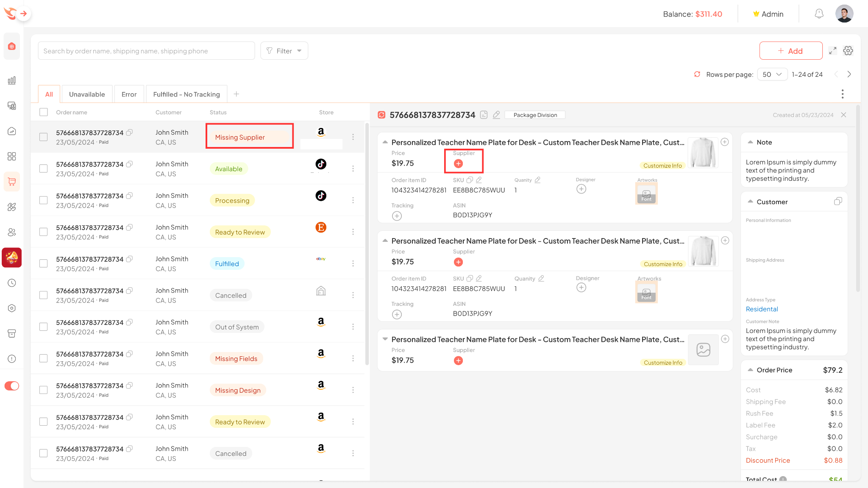
Task: Click the orders list scrollbar
Action: pyautogui.click(x=367, y=244)
